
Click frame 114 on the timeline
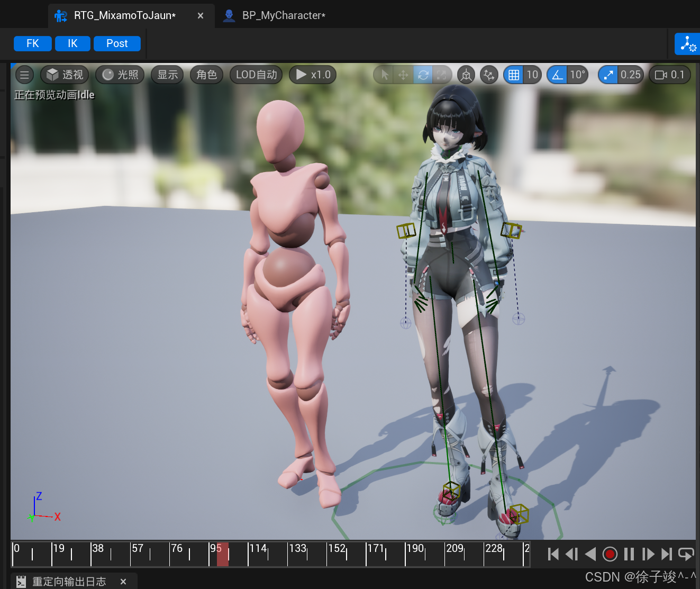pyautogui.click(x=258, y=548)
